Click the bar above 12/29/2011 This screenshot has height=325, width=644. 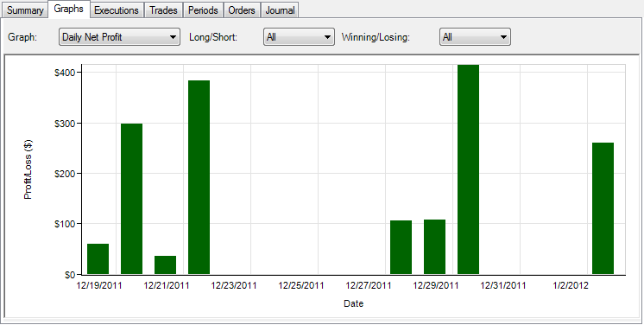tap(434, 247)
